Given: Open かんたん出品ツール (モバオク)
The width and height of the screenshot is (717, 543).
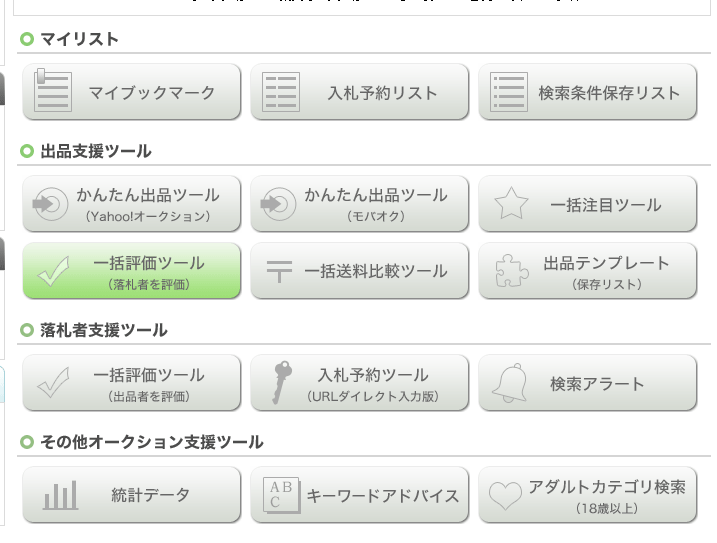Looking at the screenshot, I should pos(359,204).
